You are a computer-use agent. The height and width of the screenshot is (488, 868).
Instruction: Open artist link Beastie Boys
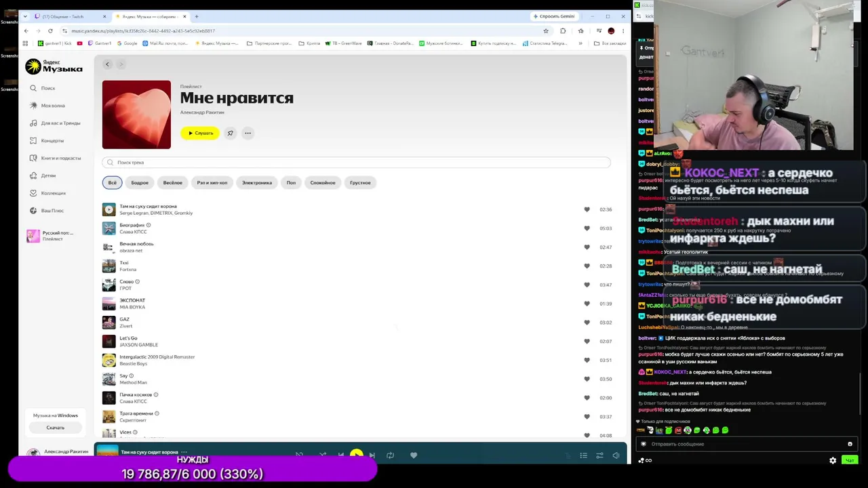(133, 363)
